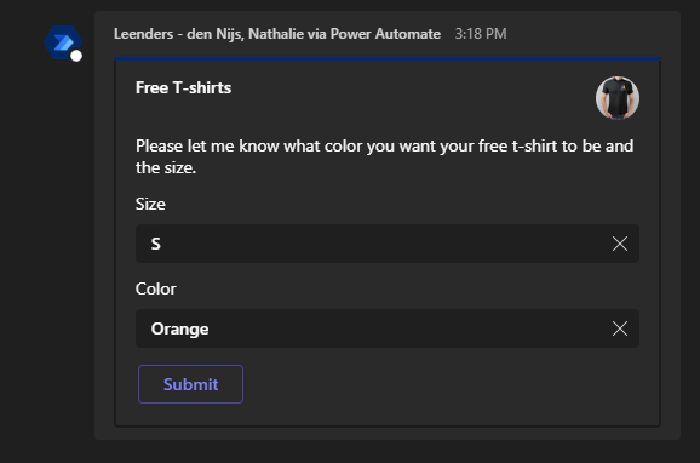Click the word "Submit" inside the purple-outlined button
700x463 pixels.
click(x=190, y=385)
